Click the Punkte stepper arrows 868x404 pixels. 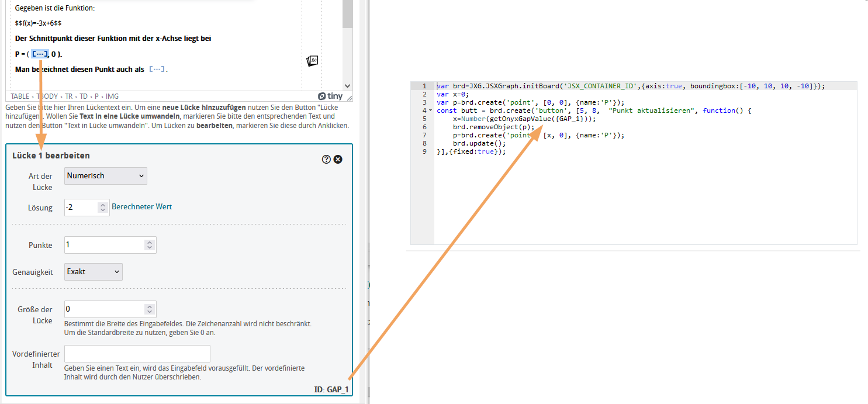click(150, 245)
